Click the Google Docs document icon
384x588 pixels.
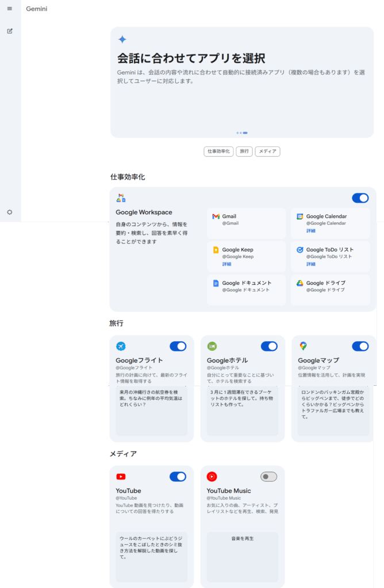tap(216, 283)
